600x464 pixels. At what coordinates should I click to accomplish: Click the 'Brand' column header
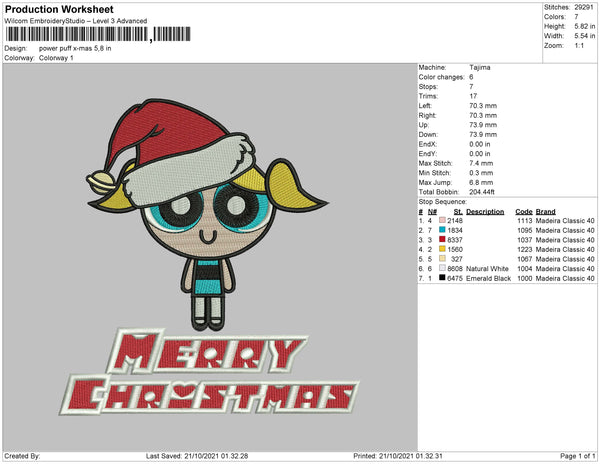pos(546,212)
